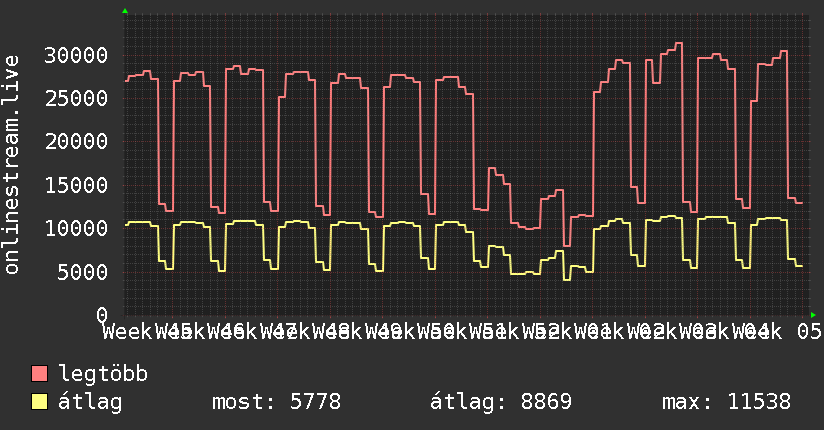The height and width of the screenshot is (430, 824).
Task: Click the 'átlag: 8869' statistic
Action: click(501, 402)
